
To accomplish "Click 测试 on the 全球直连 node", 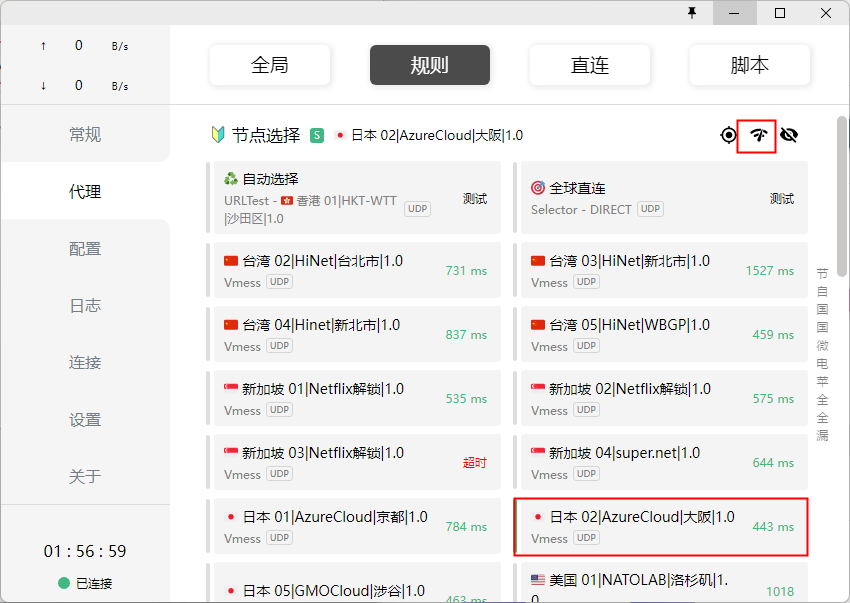I will (781, 199).
